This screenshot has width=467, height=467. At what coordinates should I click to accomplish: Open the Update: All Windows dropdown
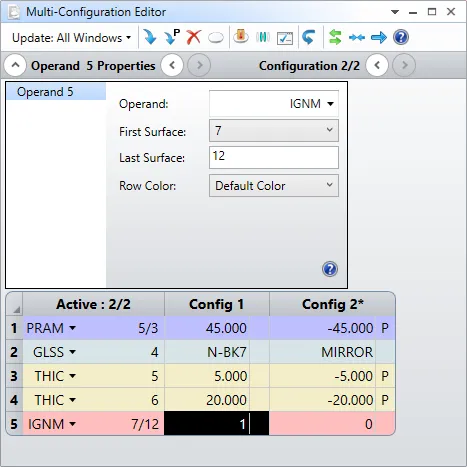[71, 38]
